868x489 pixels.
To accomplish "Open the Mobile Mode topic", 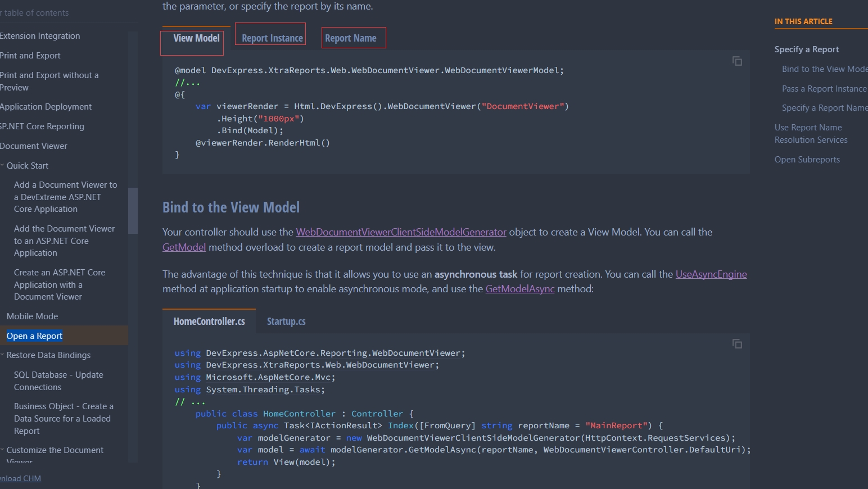I will click(32, 316).
